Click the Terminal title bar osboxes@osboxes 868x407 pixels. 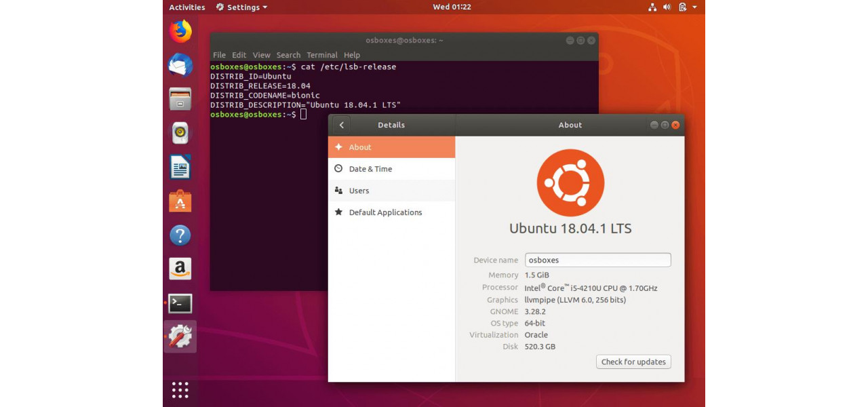click(x=404, y=40)
